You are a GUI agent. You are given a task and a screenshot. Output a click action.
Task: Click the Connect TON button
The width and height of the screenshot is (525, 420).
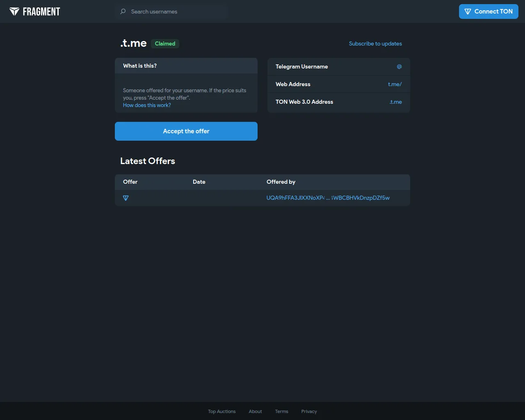[x=488, y=11]
